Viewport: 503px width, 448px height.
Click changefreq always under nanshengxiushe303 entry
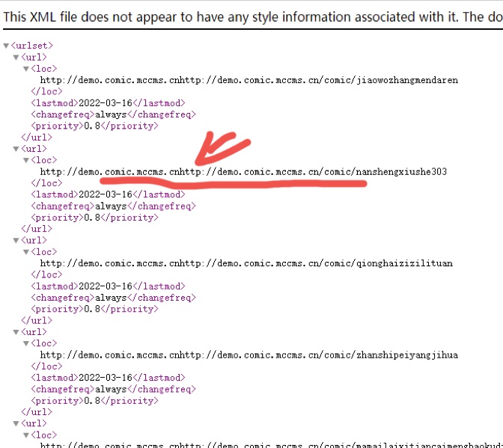click(112, 206)
